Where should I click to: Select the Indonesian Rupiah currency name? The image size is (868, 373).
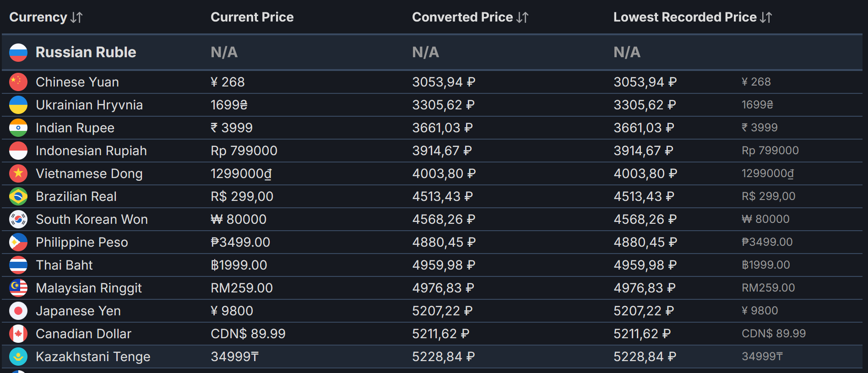click(91, 151)
